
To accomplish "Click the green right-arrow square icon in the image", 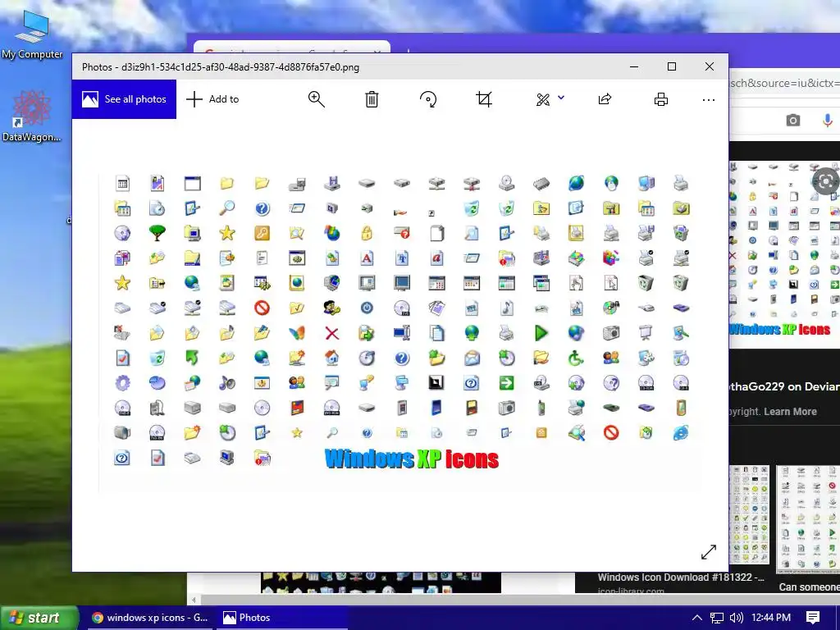I will point(506,383).
